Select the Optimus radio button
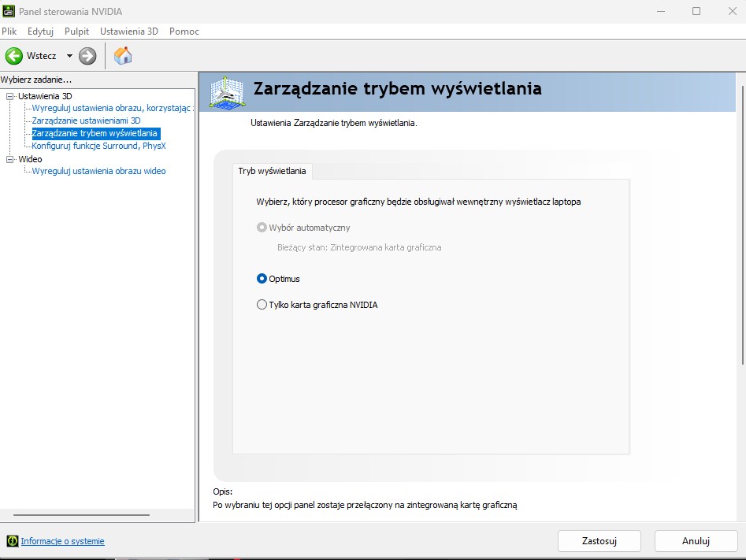This screenshot has width=746, height=560. pos(262,279)
